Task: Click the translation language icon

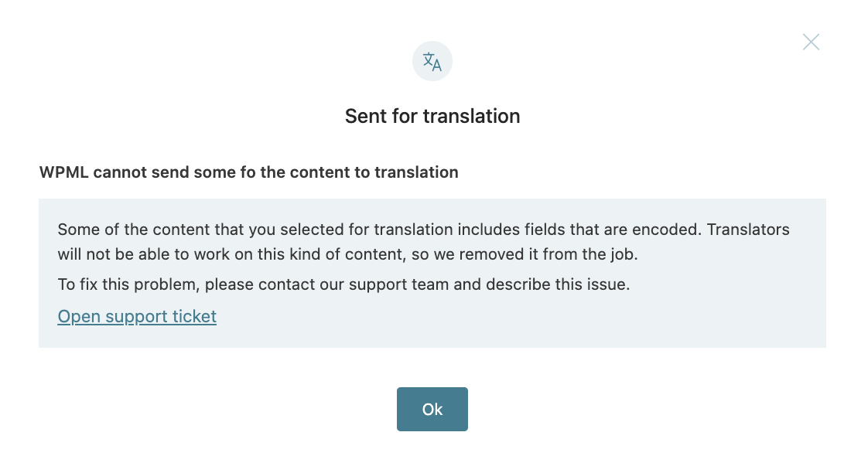Action: coord(432,62)
